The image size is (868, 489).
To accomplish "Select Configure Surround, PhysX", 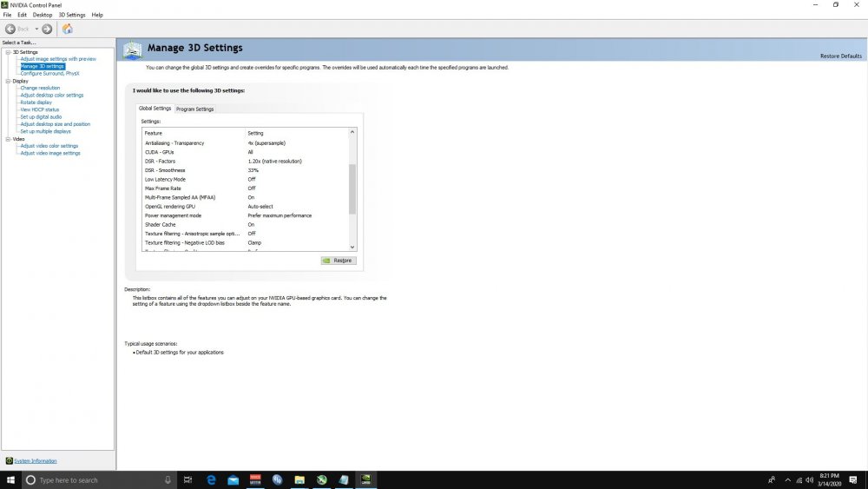I will coord(49,73).
